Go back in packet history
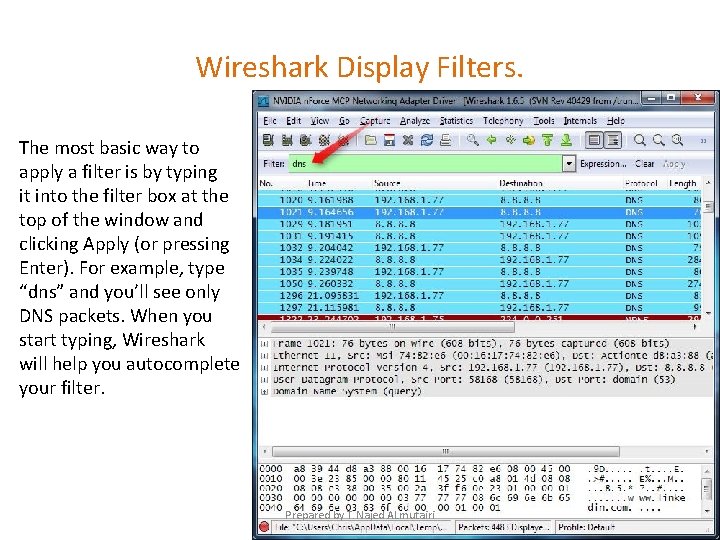Image resolution: width=720 pixels, height=540 pixels. tap(491, 140)
